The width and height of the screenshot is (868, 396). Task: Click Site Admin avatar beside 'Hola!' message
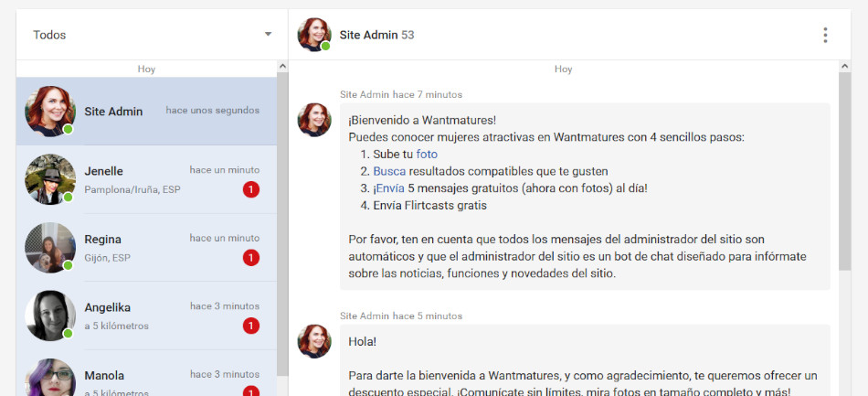pos(314,341)
